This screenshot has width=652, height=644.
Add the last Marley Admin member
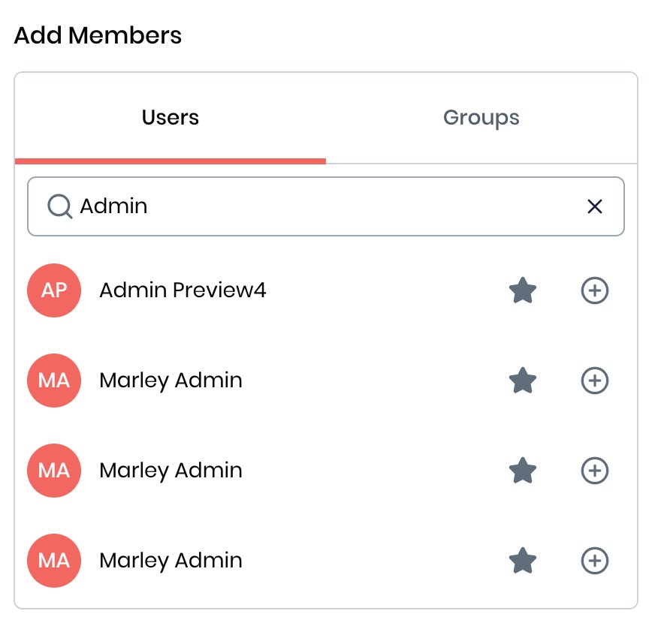[595, 561]
